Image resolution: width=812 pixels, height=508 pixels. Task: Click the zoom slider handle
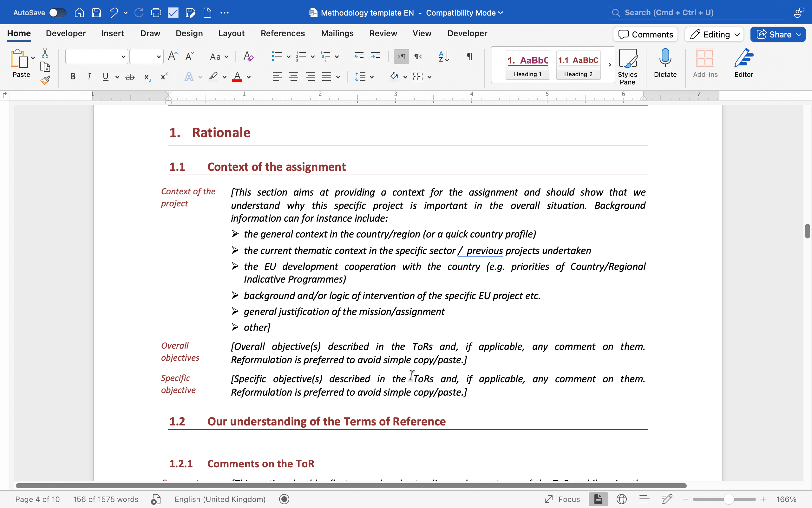click(728, 499)
